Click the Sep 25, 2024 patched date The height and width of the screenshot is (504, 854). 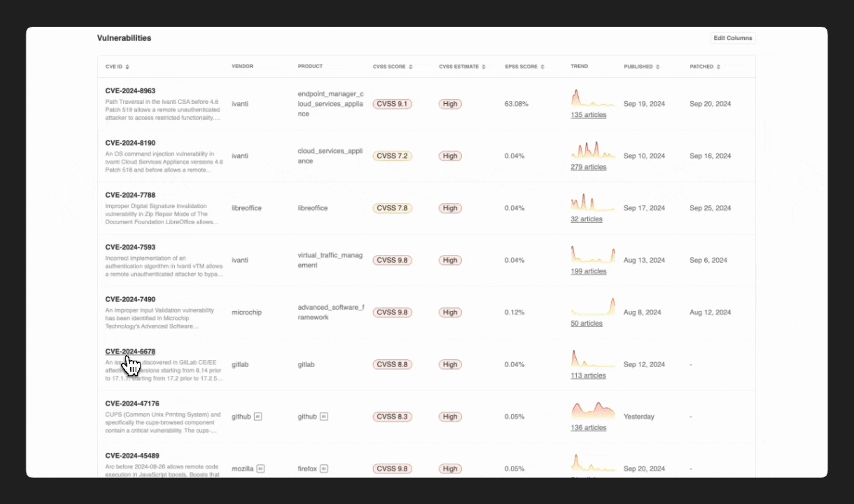[710, 208]
